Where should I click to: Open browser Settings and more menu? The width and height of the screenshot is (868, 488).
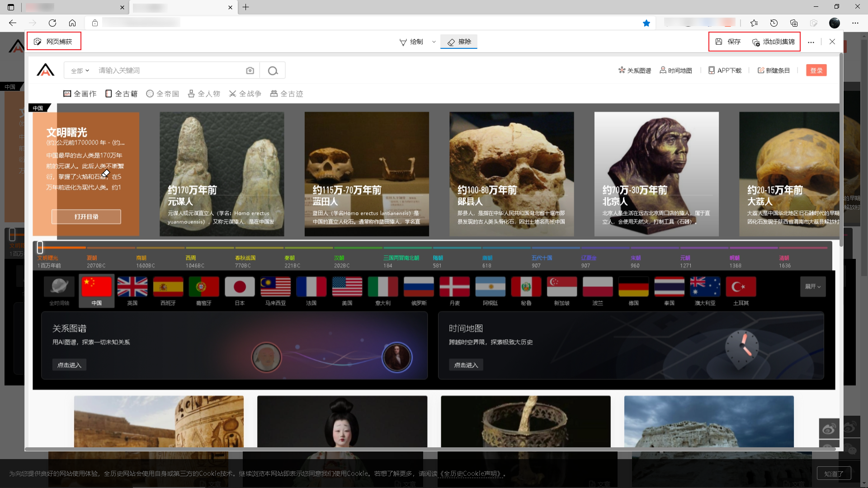tap(855, 23)
